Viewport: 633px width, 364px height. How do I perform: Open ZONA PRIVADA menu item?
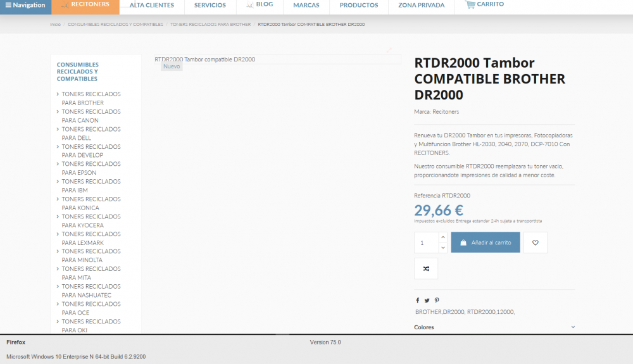[422, 5]
